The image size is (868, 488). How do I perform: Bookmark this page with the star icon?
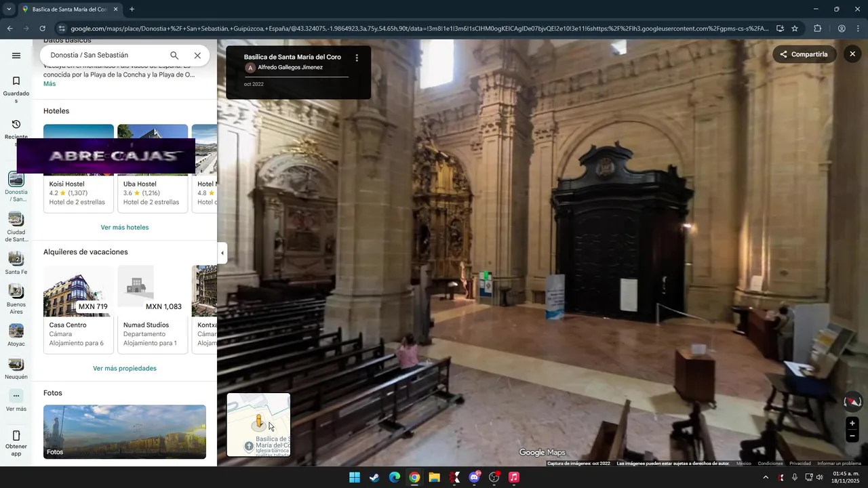(x=795, y=28)
